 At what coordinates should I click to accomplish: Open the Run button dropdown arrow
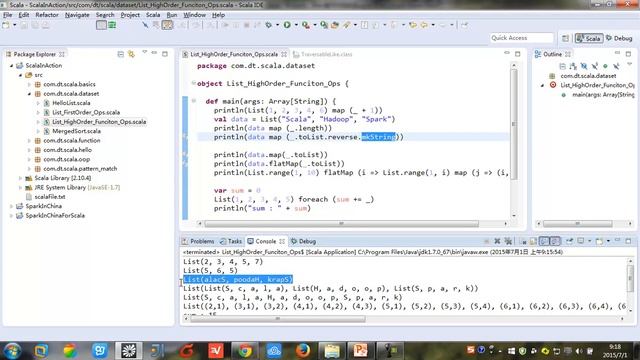[x=296, y=25]
